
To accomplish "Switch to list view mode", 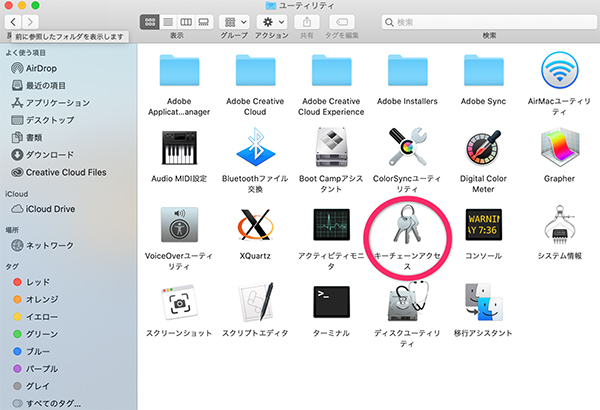I will click(x=168, y=21).
